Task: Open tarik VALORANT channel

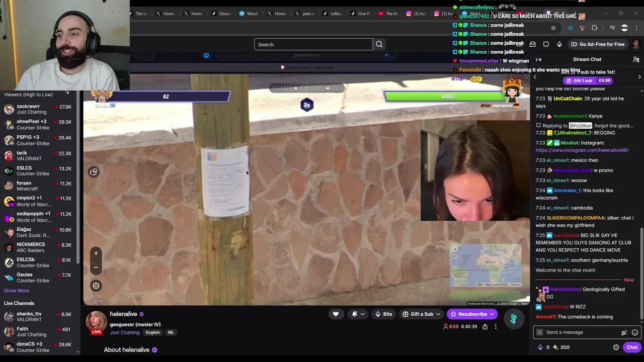Action: 39,155
